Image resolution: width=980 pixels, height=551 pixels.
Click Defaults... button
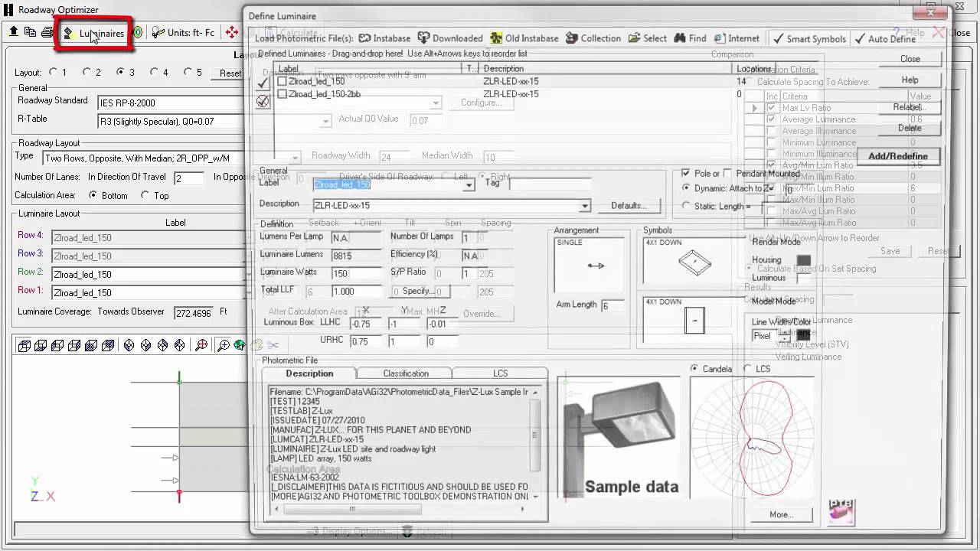tap(629, 206)
